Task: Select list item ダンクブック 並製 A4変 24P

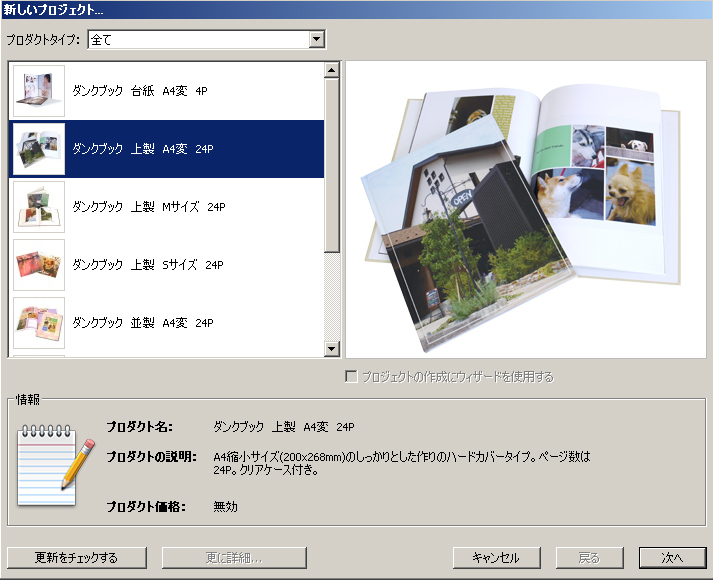Action: [166, 323]
